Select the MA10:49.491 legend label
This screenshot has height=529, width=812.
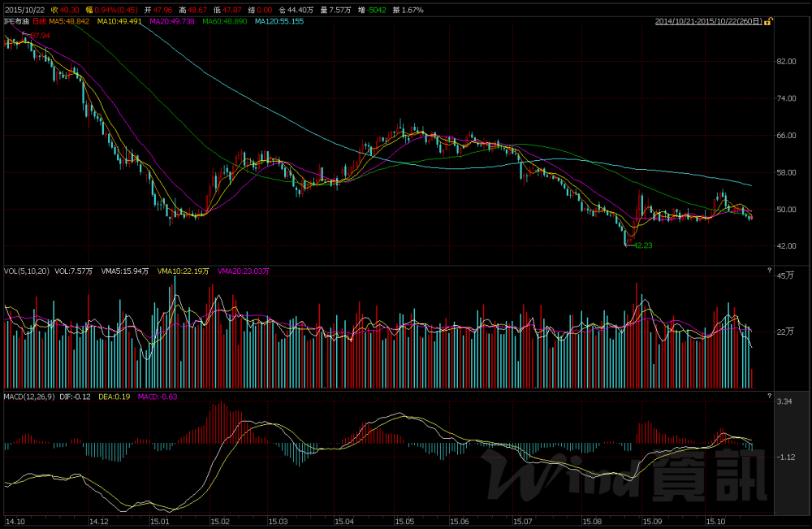[119, 22]
